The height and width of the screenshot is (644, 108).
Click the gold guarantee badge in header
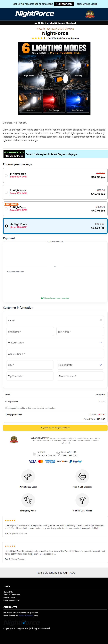click(x=90, y=14)
